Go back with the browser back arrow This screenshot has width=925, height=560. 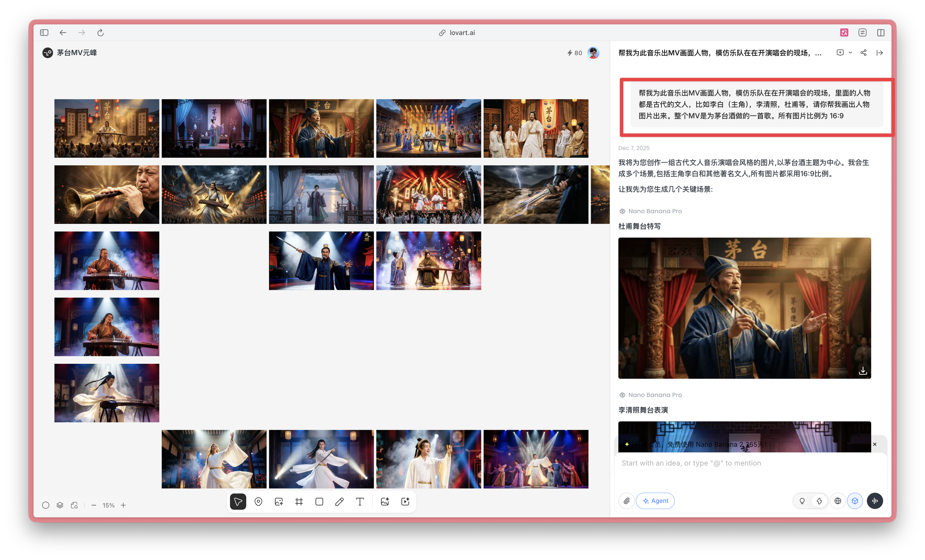pos(63,33)
